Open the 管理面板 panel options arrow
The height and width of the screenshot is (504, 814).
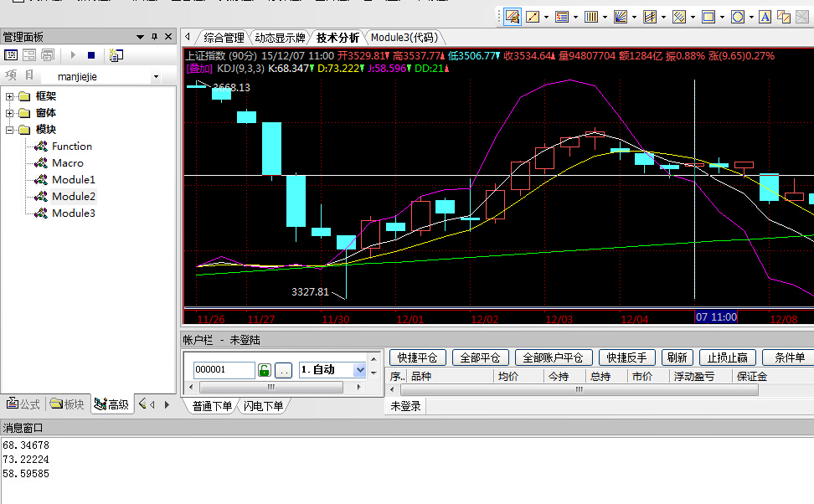pyautogui.click(x=140, y=37)
